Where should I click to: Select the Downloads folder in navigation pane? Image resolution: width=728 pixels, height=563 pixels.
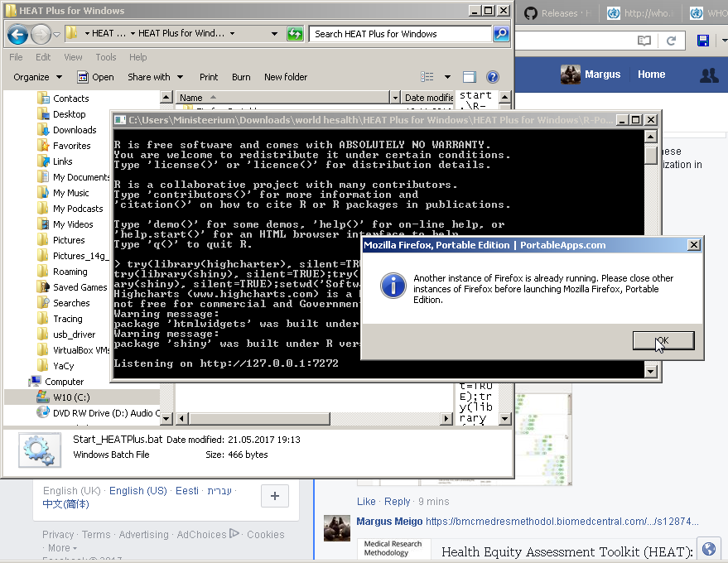pyautogui.click(x=75, y=130)
